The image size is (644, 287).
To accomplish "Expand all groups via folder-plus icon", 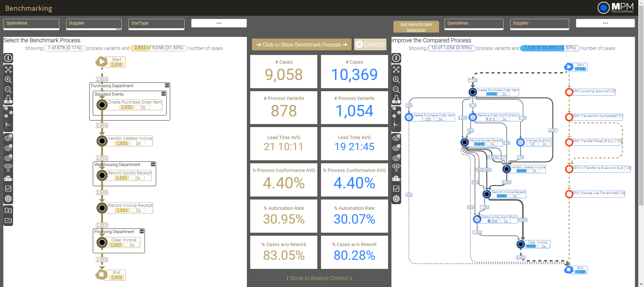I will (x=8, y=210).
